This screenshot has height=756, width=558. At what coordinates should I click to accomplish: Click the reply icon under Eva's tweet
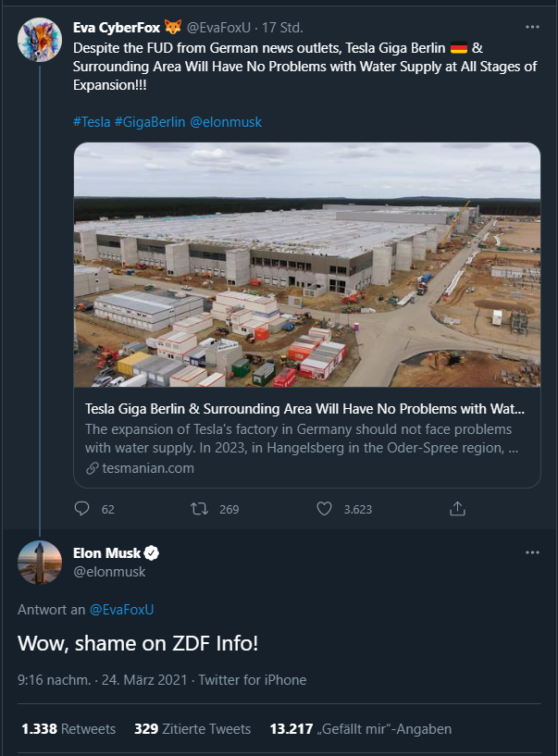click(81, 508)
